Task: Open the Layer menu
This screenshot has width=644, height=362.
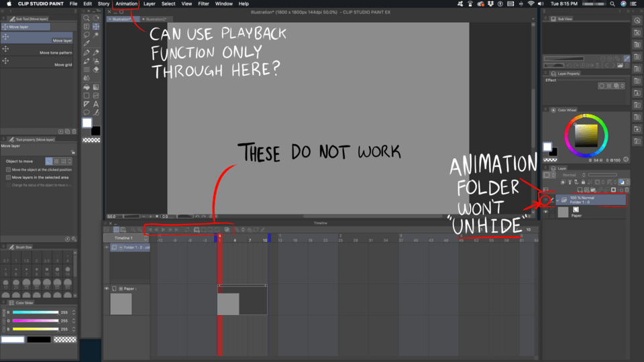Action: click(149, 4)
